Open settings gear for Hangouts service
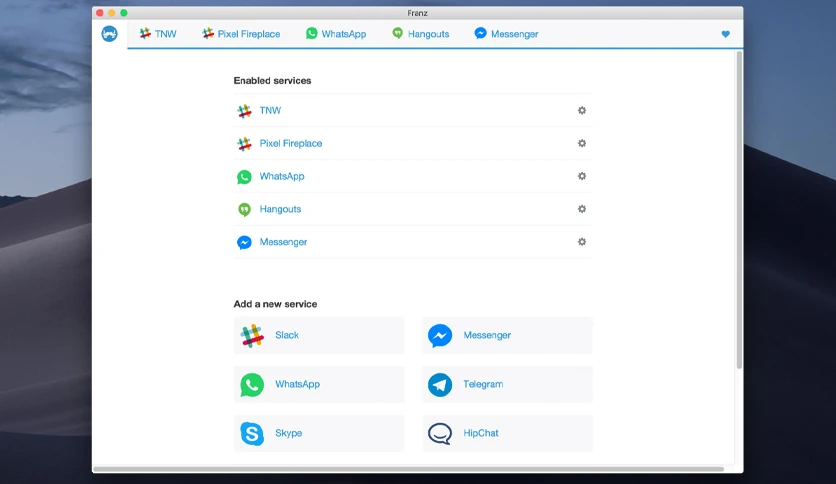The width and height of the screenshot is (836, 484). [x=582, y=209]
